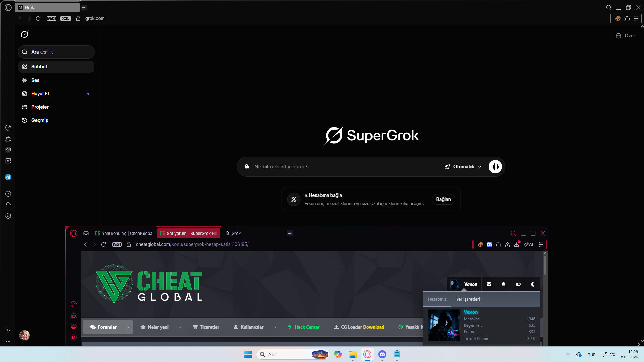Open the Vexon account menu button

[x=464, y=284]
